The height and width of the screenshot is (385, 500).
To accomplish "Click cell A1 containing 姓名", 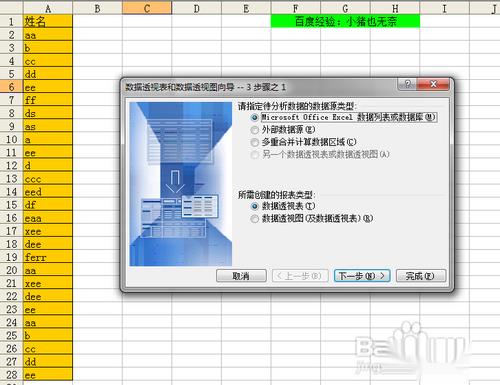I will pos(48,21).
